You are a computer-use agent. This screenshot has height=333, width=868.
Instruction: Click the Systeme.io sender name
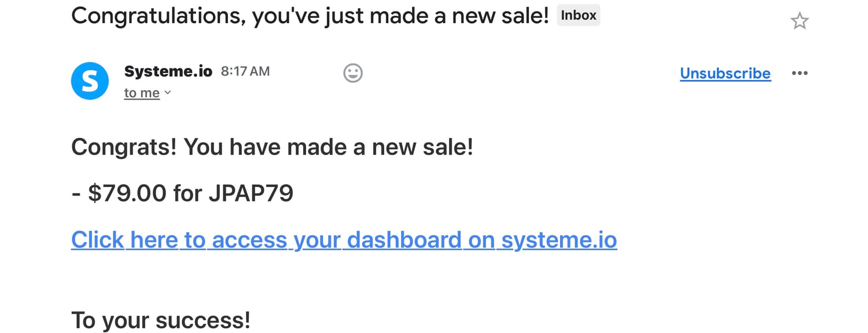pyautogui.click(x=168, y=71)
